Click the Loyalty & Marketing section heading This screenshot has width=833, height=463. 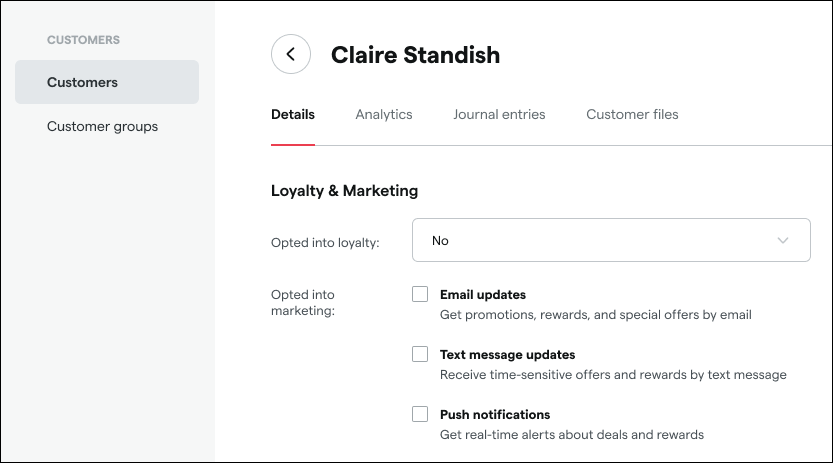(x=344, y=190)
